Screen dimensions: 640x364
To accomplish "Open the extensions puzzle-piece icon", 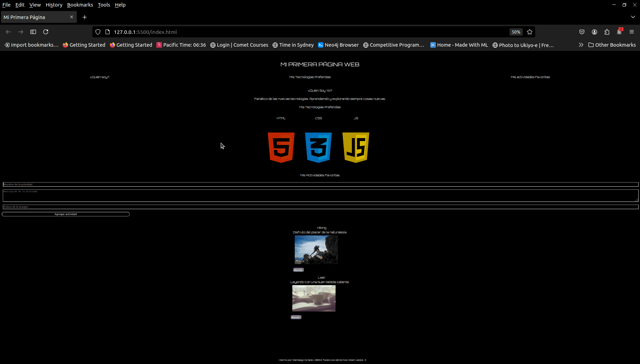I will click(606, 32).
